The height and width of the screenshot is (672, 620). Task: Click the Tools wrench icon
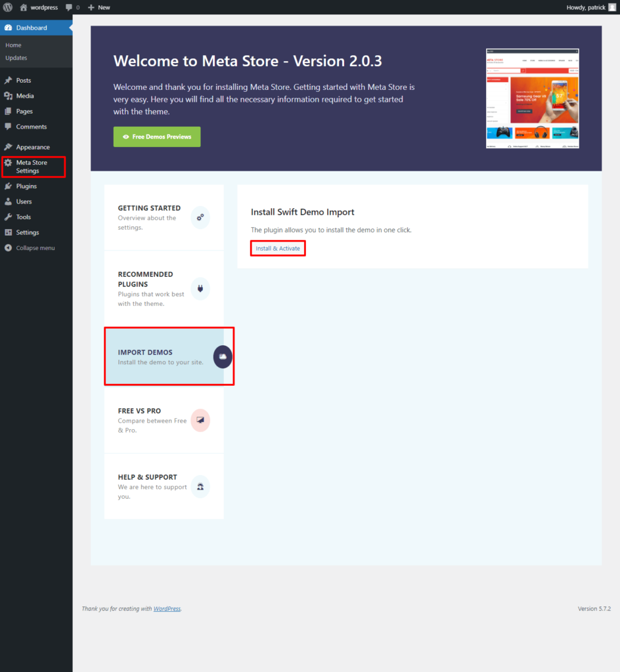(8, 217)
